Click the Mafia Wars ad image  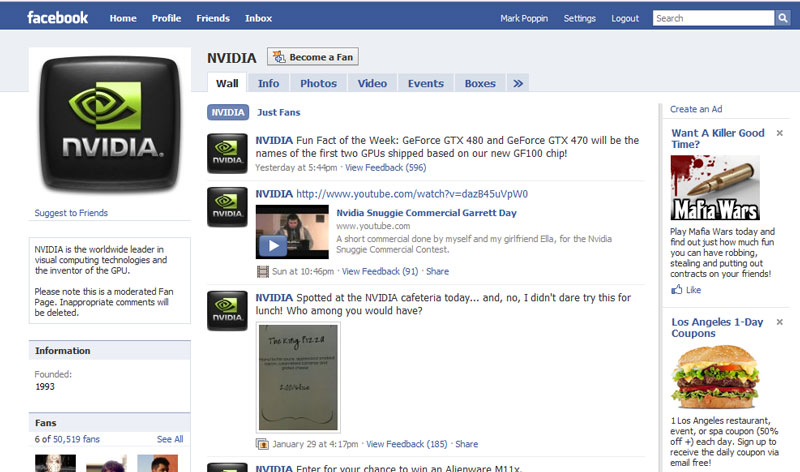[x=715, y=187]
